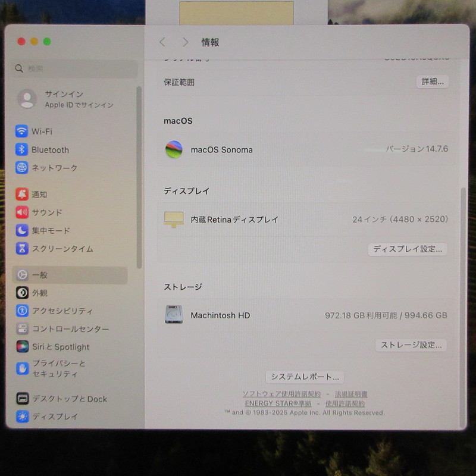Viewport: 476px width, 476px height.
Task: Select the 一般 gear icon
Action: click(x=22, y=275)
